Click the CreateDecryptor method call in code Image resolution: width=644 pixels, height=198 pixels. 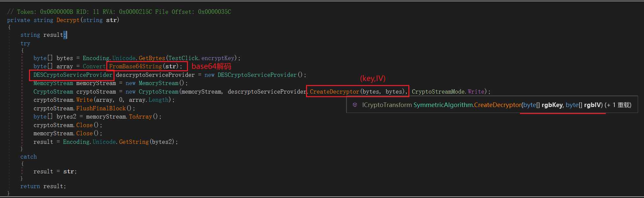click(x=334, y=92)
